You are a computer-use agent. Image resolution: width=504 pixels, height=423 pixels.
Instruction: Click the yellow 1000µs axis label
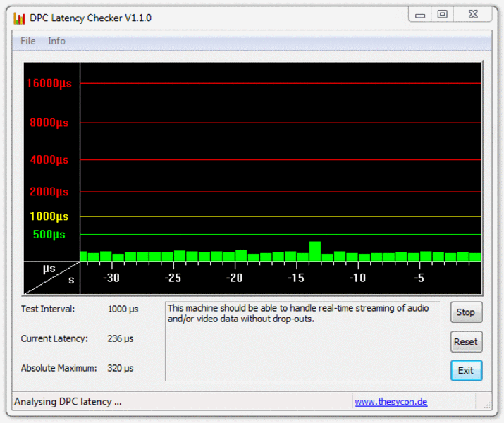point(49,216)
